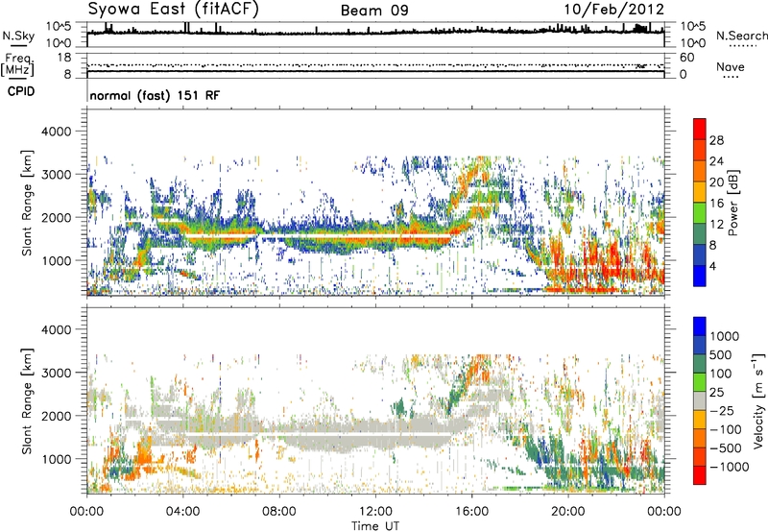Click the red segment of the Velocity color bar
The image size is (768, 532).
[700, 475]
